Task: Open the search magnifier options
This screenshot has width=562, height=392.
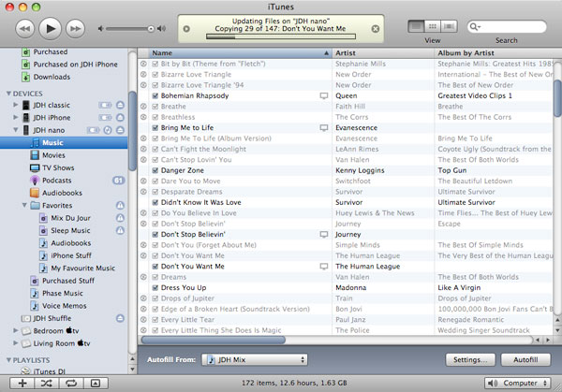Action: click(475, 27)
